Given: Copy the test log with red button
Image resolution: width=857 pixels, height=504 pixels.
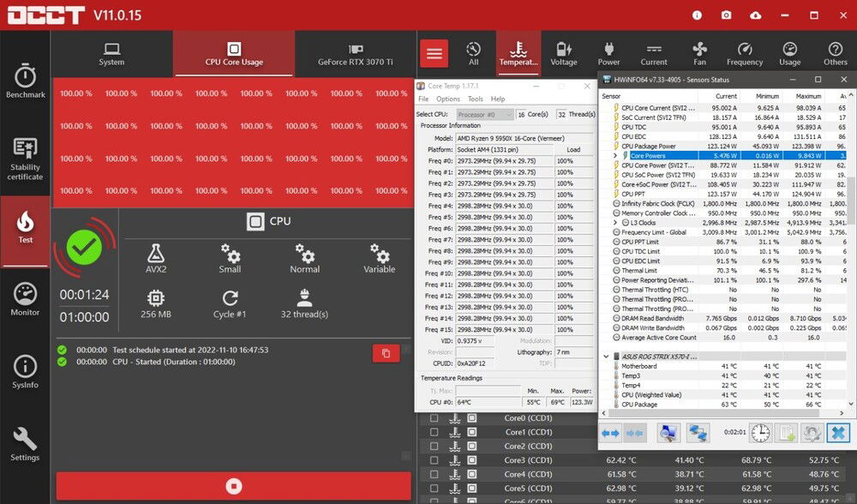Looking at the screenshot, I should [x=386, y=353].
